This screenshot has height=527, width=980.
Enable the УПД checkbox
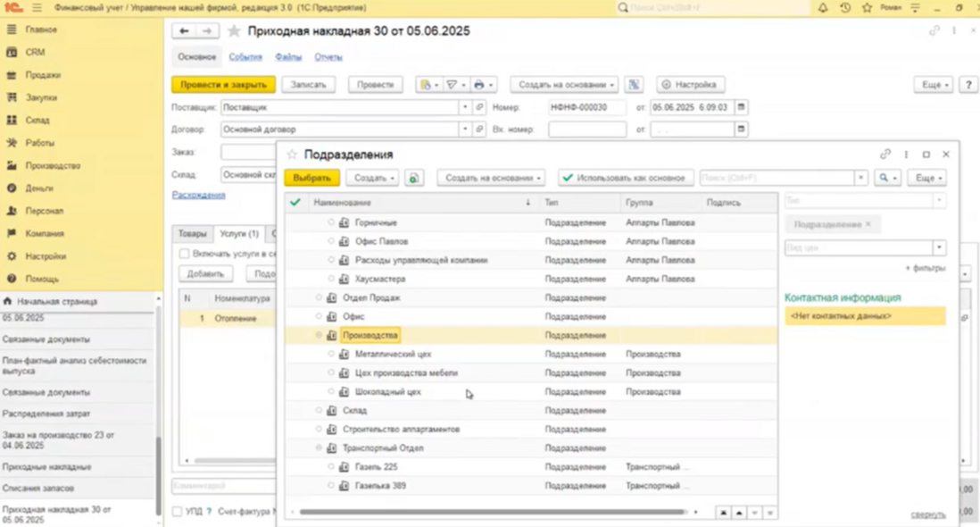pyautogui.click(x=177, y=512)
